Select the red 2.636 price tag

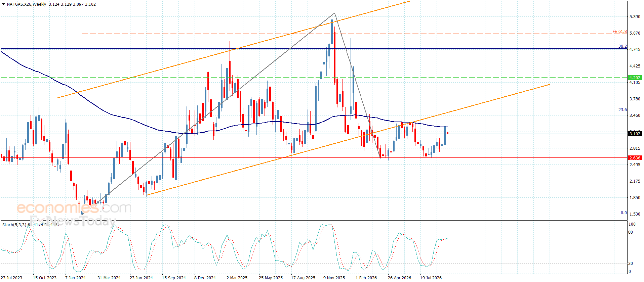635,158
